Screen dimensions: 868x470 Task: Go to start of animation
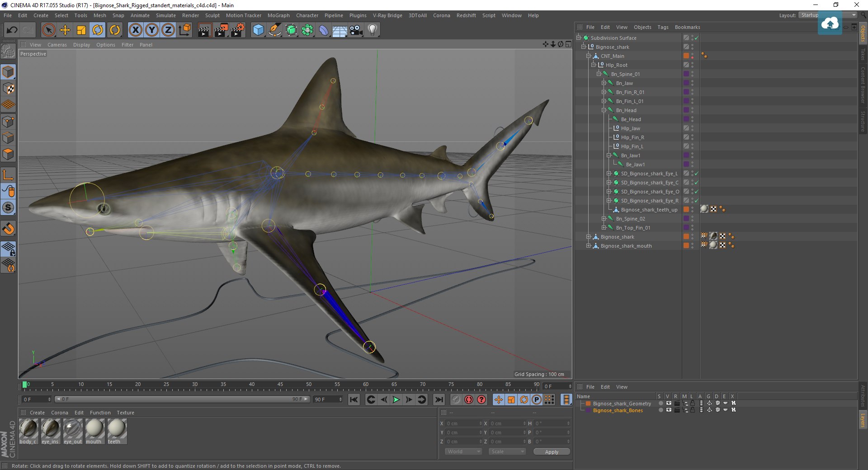point(354,399)
